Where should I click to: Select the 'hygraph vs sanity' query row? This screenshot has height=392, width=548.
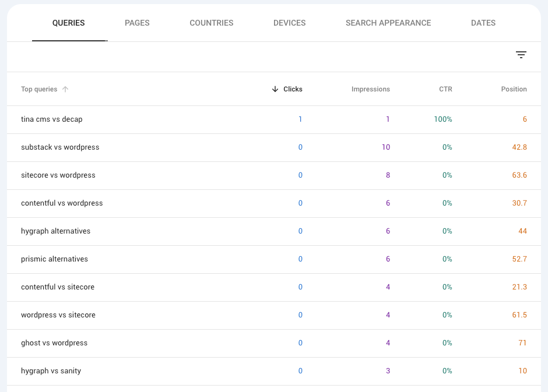tap(274, 371)
